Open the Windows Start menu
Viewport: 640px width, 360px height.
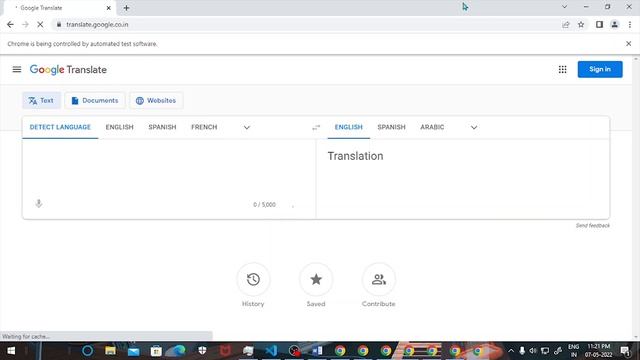coord(11,351)
